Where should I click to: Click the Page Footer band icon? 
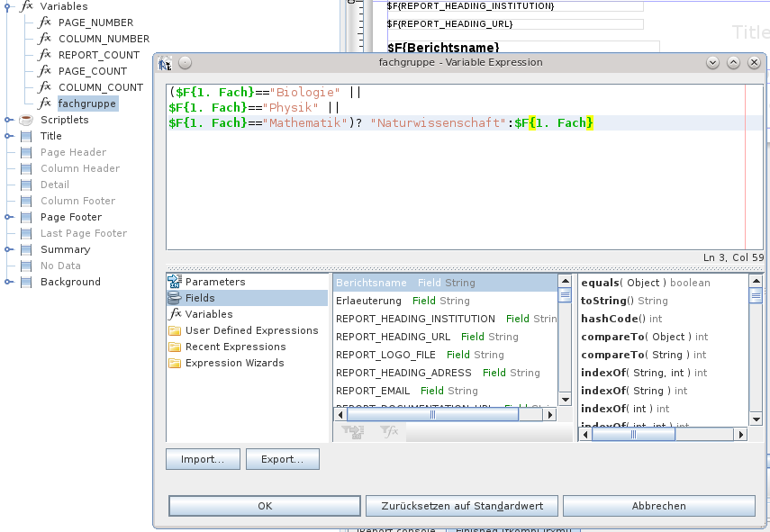point(26,217)
